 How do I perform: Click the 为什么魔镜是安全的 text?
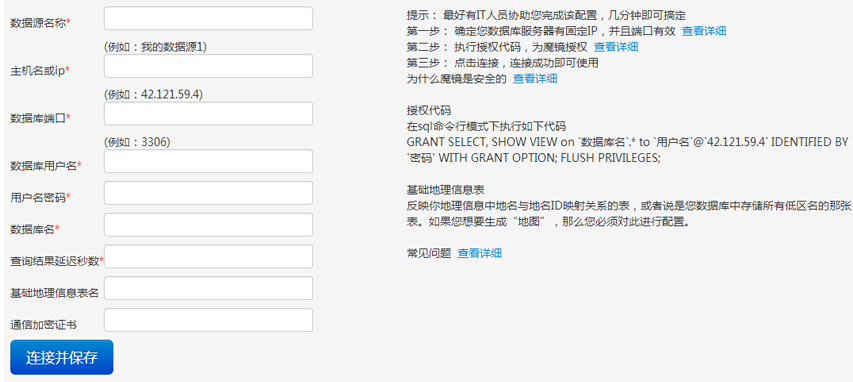pyautogui.click(x=456, y=79)
